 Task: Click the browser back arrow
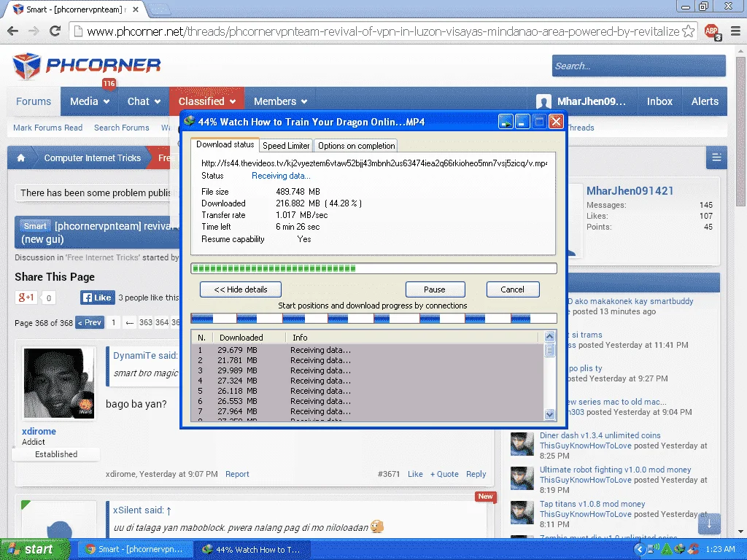click(13, 31)
